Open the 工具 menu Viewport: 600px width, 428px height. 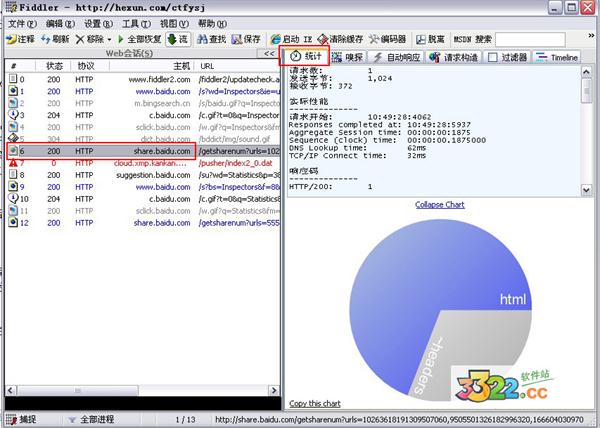(136, 24)
